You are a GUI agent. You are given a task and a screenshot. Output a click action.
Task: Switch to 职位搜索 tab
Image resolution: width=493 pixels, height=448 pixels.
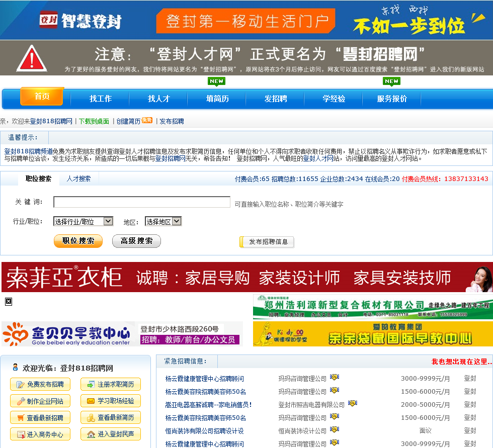(38, 179)
